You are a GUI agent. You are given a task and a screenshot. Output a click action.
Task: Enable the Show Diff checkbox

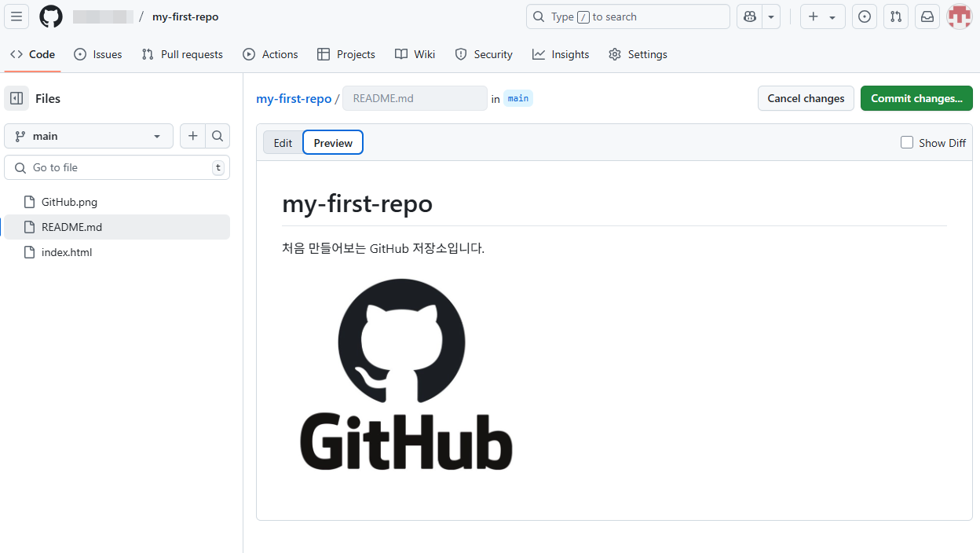pyautogui.click(x=907, y=142)
